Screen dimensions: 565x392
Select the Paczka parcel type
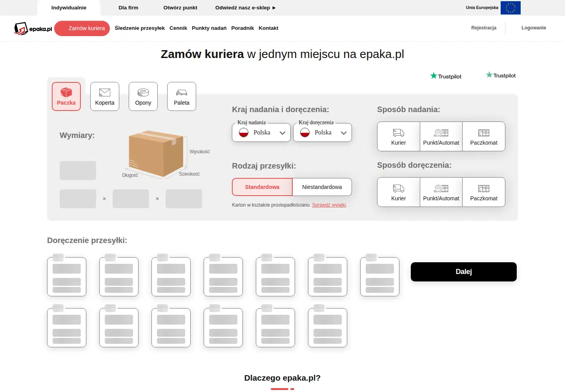(x=66, y=96)
